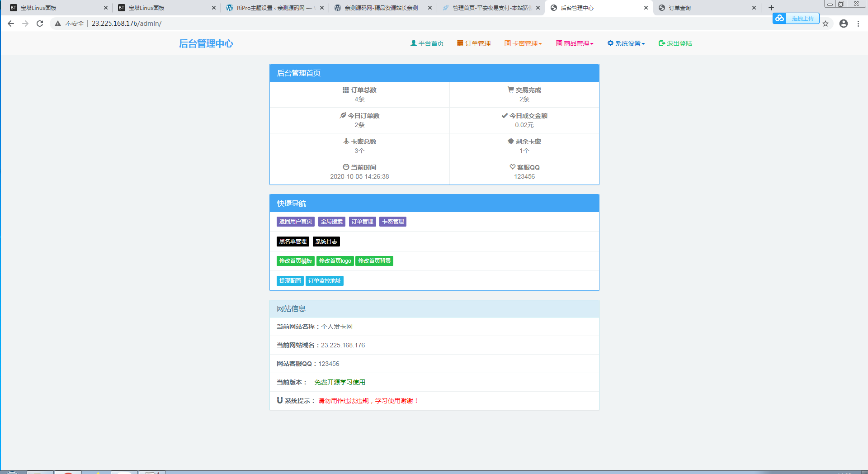Click the red 请勿用作违法违规 warning text

[368, 401]
